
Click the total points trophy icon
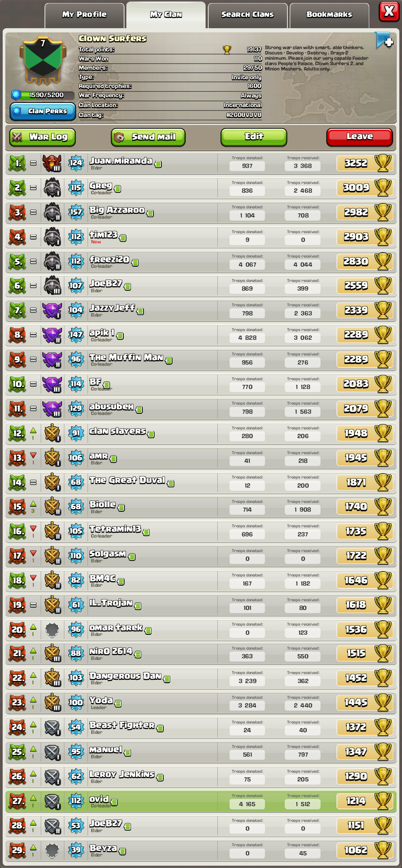(227, 50)
